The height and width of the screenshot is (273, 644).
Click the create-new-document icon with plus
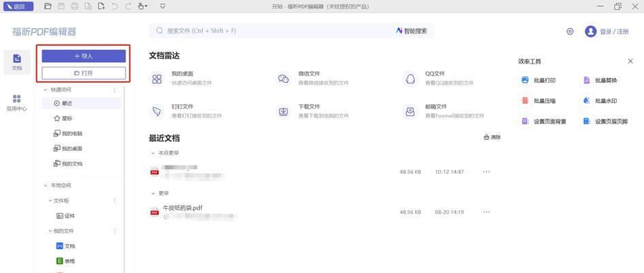pos(101,6)
